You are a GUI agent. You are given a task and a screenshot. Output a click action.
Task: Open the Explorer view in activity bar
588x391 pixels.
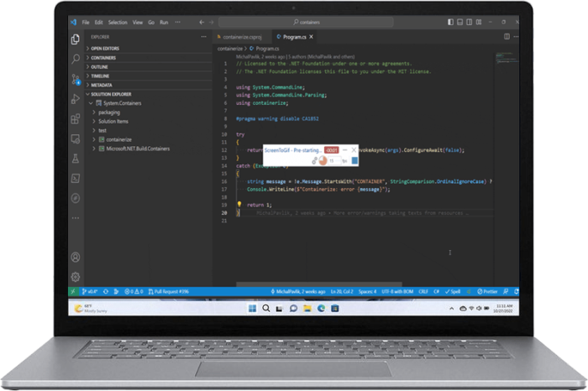pyautogui.click(x=76, y=39)
